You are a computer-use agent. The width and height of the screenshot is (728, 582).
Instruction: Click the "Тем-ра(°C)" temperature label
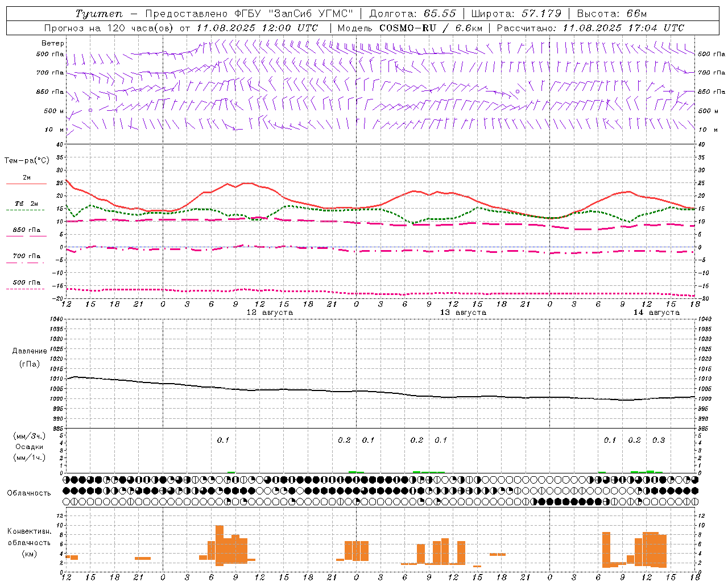click(27, 161)
